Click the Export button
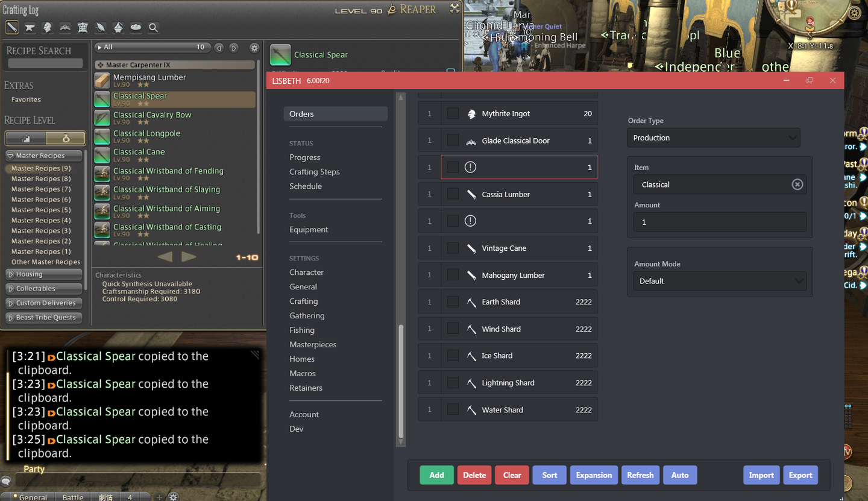Screen dimensions: 868x501 click(800, 475)
